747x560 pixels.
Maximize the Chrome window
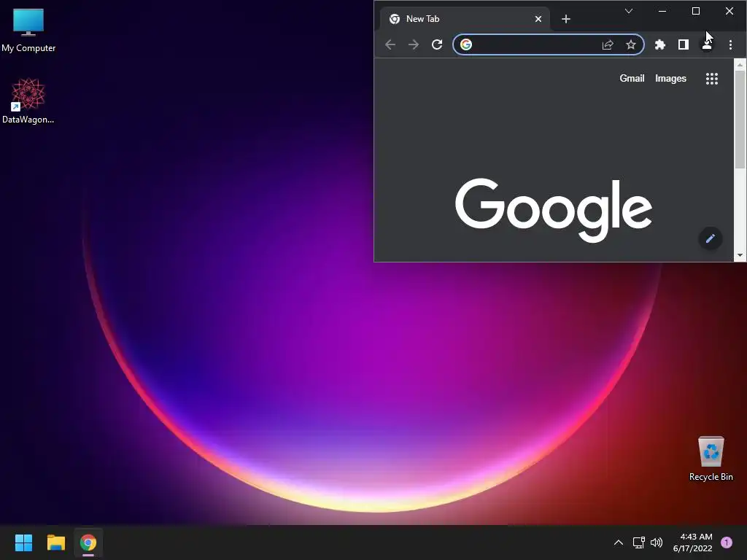pyautogui.click(x=695, y=11)
